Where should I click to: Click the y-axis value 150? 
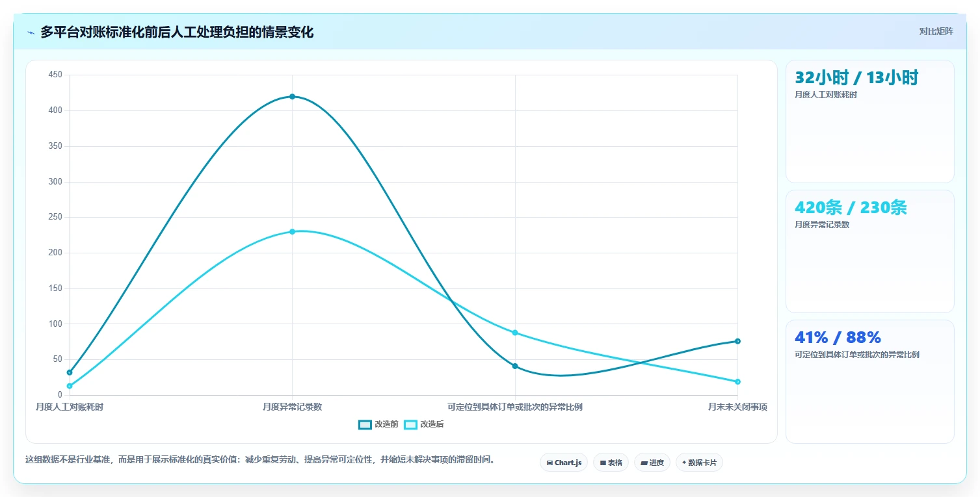click(x=55, y=288)
